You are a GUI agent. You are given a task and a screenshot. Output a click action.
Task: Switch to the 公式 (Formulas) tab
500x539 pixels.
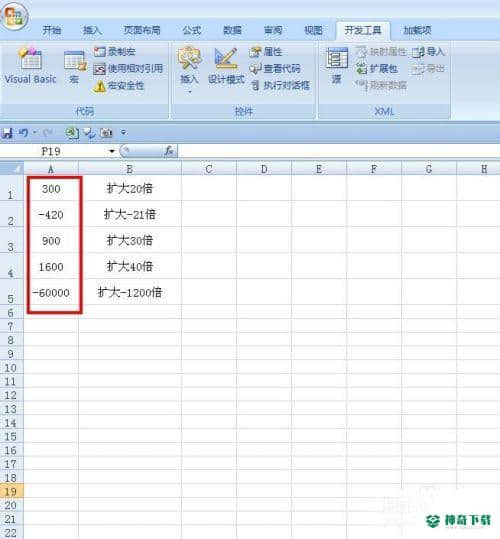pyautogui.click(x=191, y=30)
